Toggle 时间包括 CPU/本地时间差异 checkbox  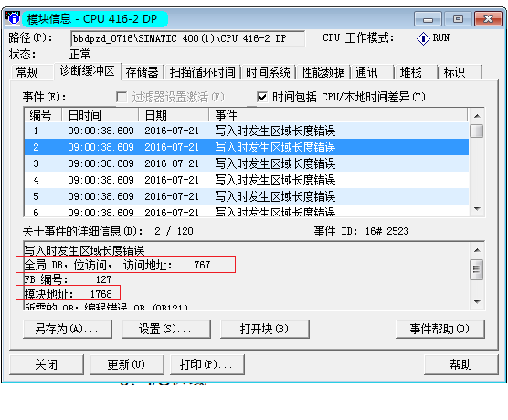tap(262, 97)
